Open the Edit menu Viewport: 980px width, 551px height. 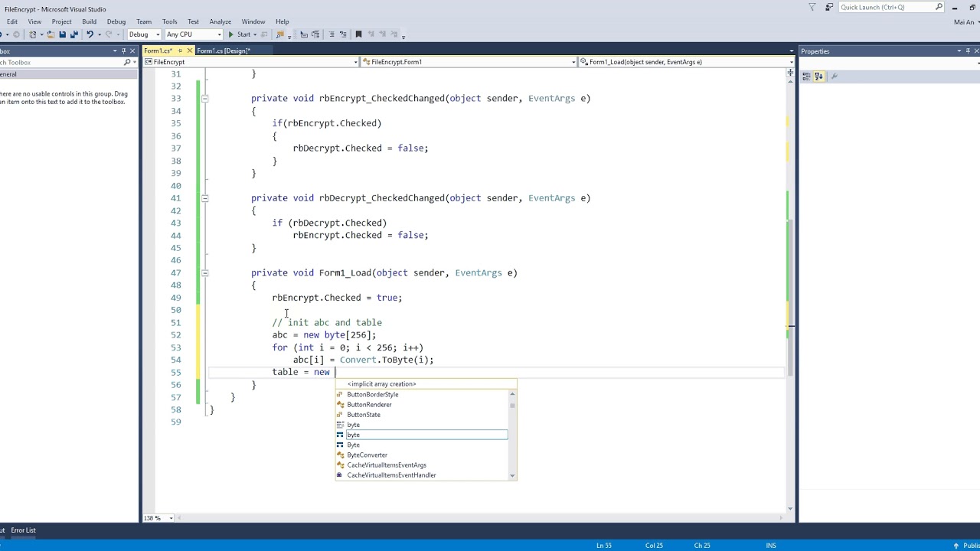(x=12, y=21)
